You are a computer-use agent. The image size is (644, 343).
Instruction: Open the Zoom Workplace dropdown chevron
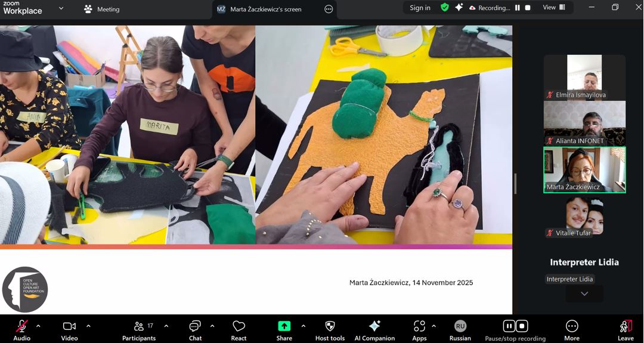[x=61, y=8]
